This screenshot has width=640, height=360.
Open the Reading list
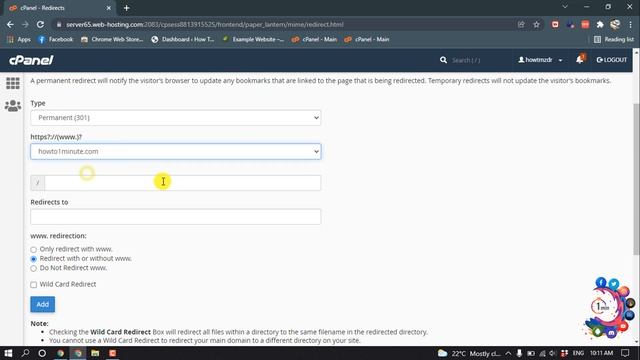(614, 40)
